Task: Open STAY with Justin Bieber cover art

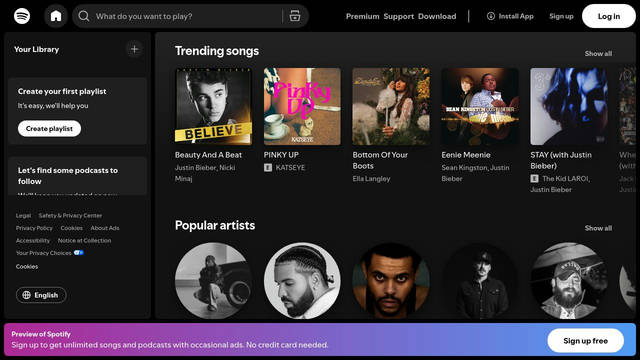Action: coord(569,107)
